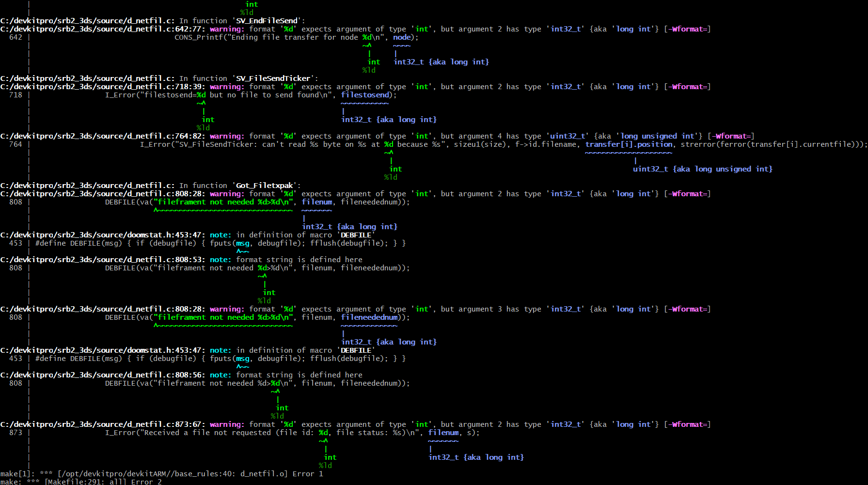Select "SV_FileSendTicker: can't read" string text
Image resolution: width=868 pixels, height=485 pixels.
pyautogui.click(x=242, y=144)
